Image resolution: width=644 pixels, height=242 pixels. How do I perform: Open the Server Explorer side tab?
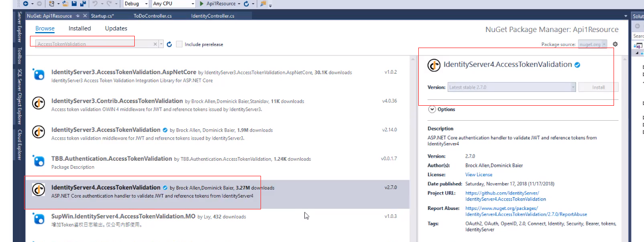[19, 28]
